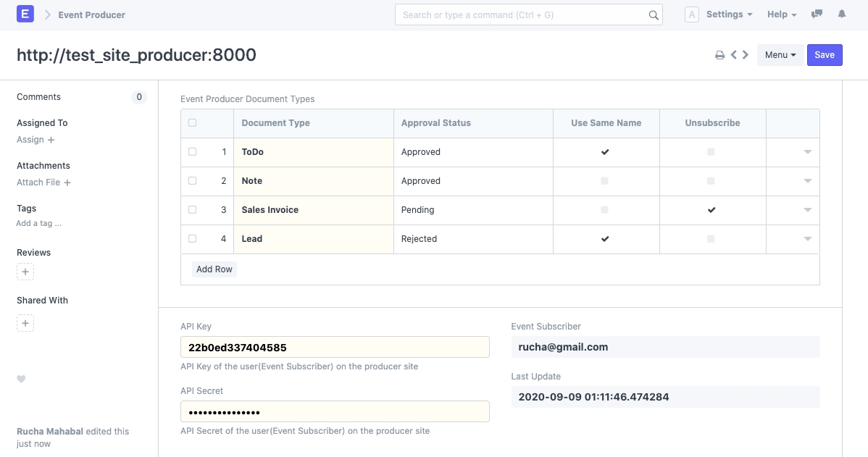Click the print icon beside the title
The height and width of the screenshot is (457, 868).
tap(719, 55)
